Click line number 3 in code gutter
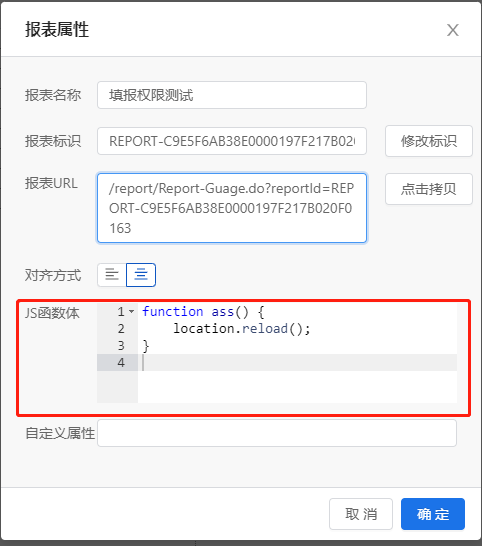 (x=121, y=345)
